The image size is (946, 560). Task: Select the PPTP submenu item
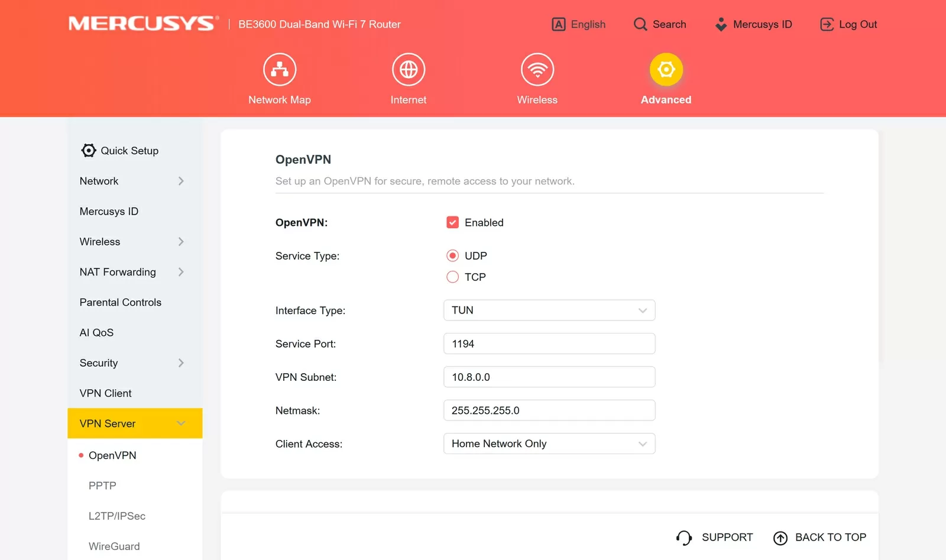(102, 485)
